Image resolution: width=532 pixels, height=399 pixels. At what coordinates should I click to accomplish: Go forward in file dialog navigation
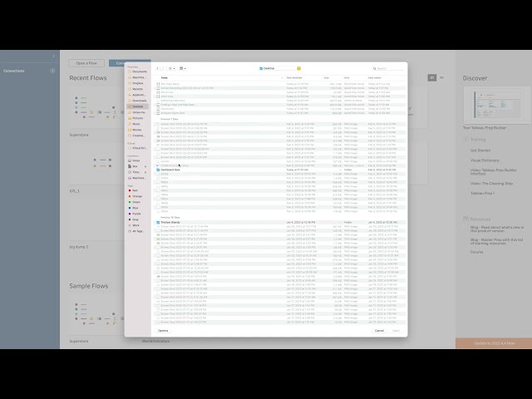click(162, 68)
